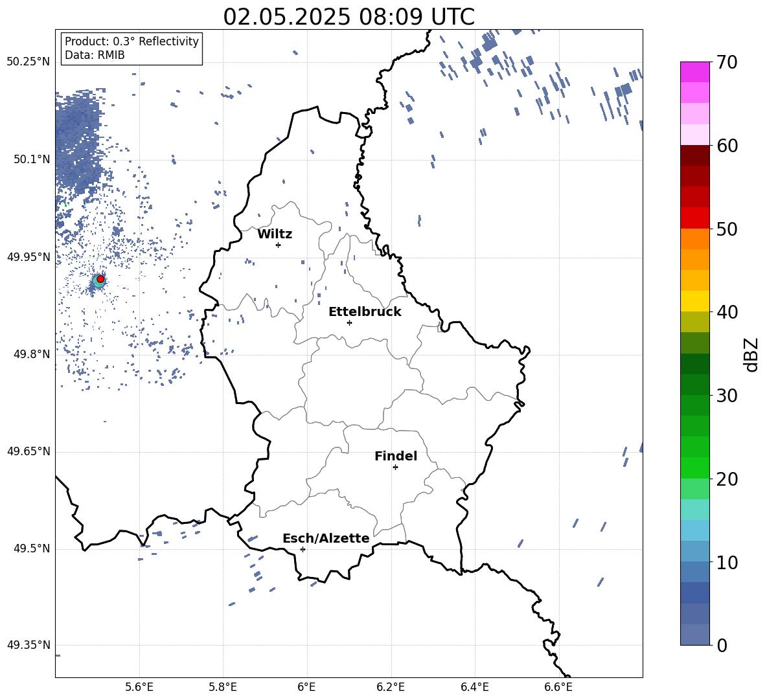Click the 6.2°E longitude label
Screen dimensions: 767x700
[391, 687]
